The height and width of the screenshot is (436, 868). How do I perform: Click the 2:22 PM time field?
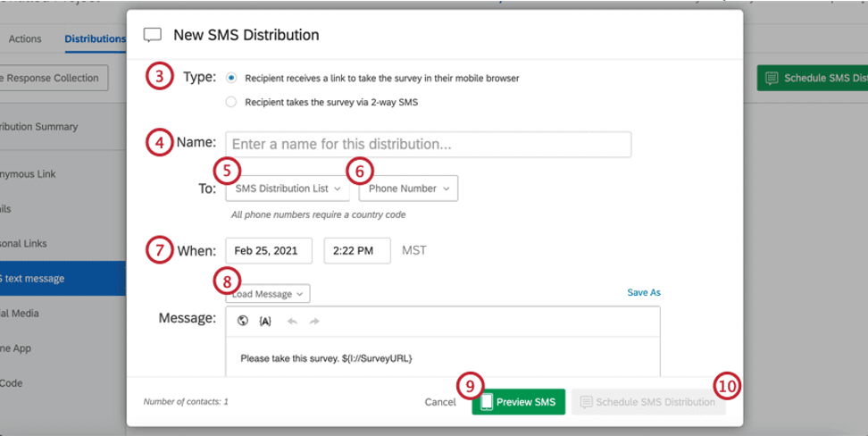(x=356, y=251)
